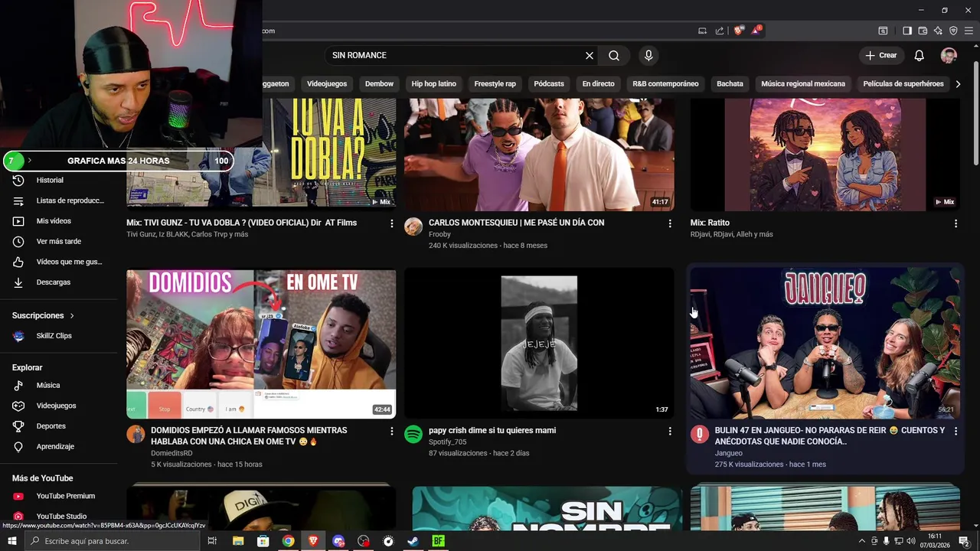The height and width of the screenshot is (551, 980).
Task: Start voice search with microphone icon
Action: click(648, 56)
